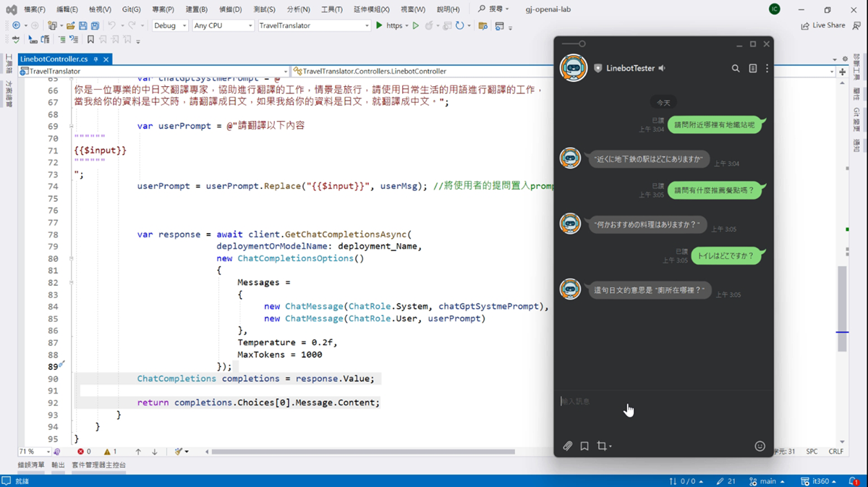
Task: Open the three-dot chat menu
Action: [767, 69]
